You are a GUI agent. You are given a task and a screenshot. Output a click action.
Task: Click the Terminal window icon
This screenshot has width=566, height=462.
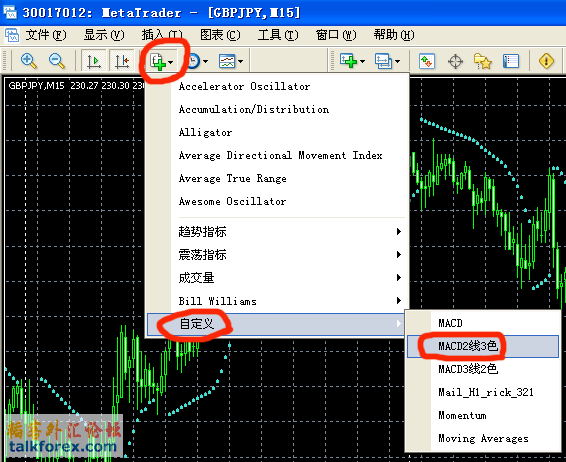[x=511, y=61]
